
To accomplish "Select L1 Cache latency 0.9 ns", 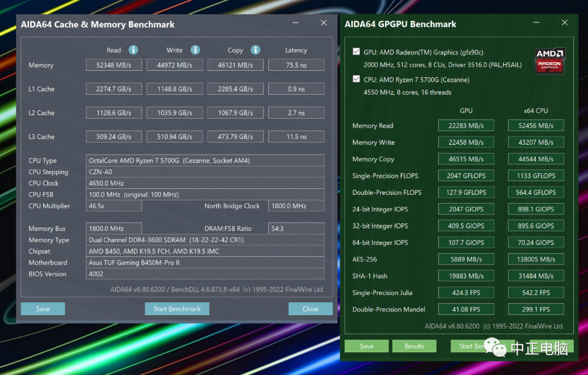I will (x=296, y=89).
